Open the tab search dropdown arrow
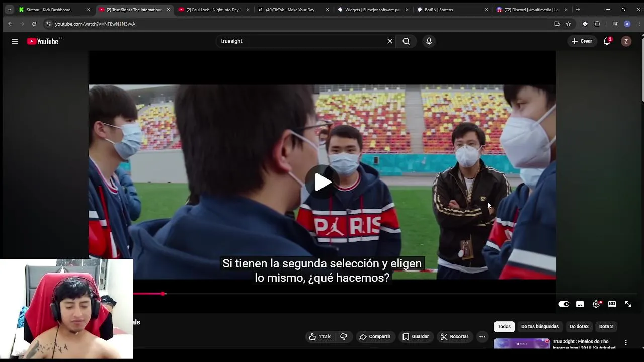The height and width of the screenshot is (362, 644). tap(9, 10)
